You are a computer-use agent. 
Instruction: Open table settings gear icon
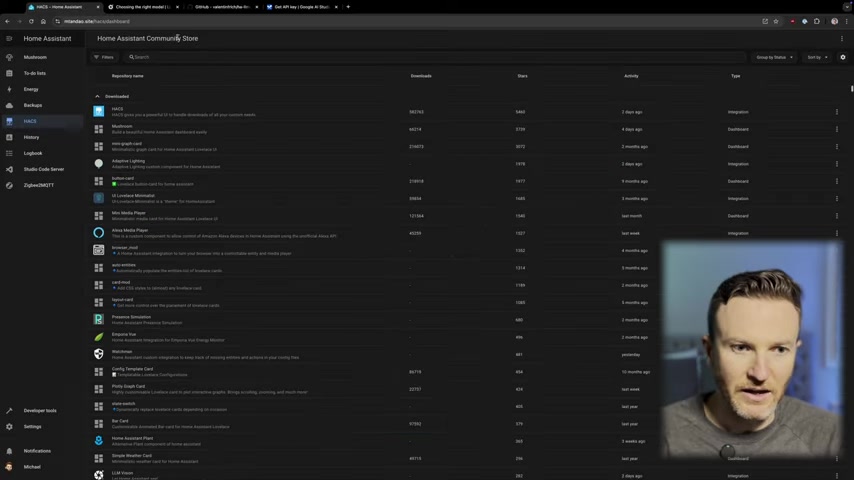coord(843,57)
